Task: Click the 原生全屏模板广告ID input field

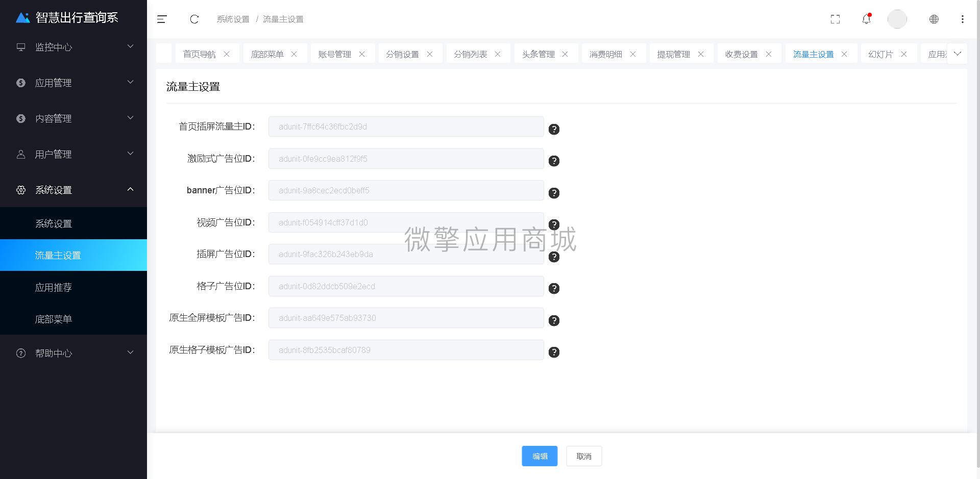Action: [406, 318]
